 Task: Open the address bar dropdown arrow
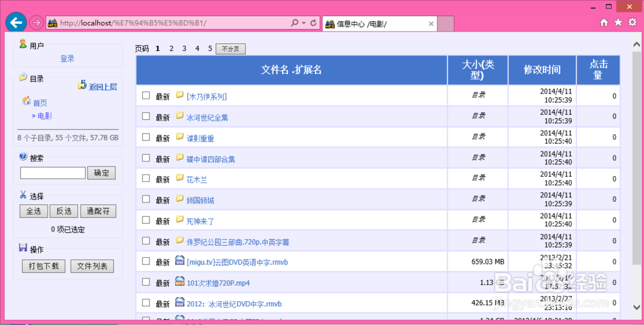coord(304,23)
